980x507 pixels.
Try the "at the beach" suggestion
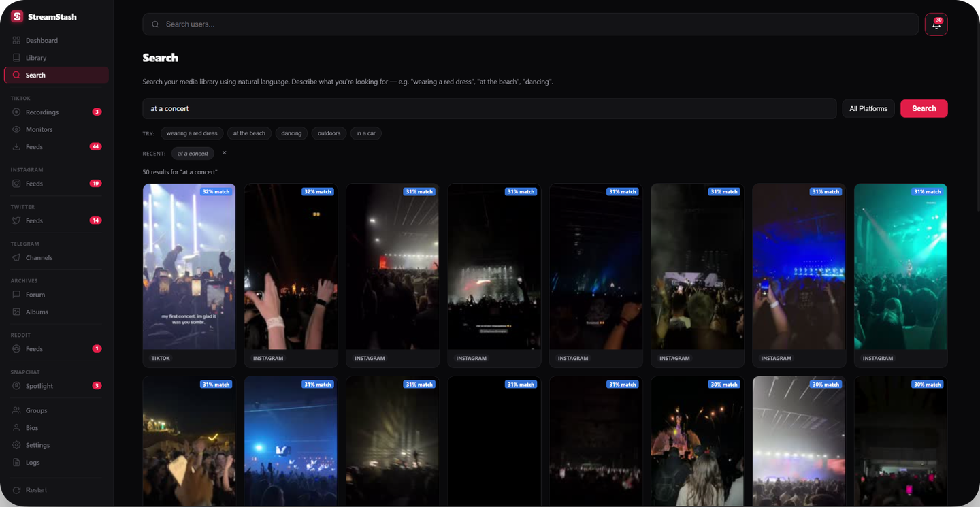pos(249,133)
